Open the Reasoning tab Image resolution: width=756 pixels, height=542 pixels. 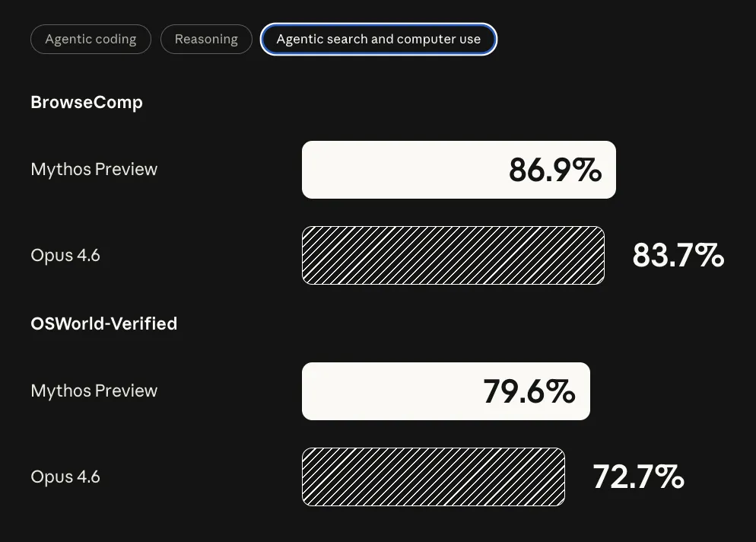[206, 40]
